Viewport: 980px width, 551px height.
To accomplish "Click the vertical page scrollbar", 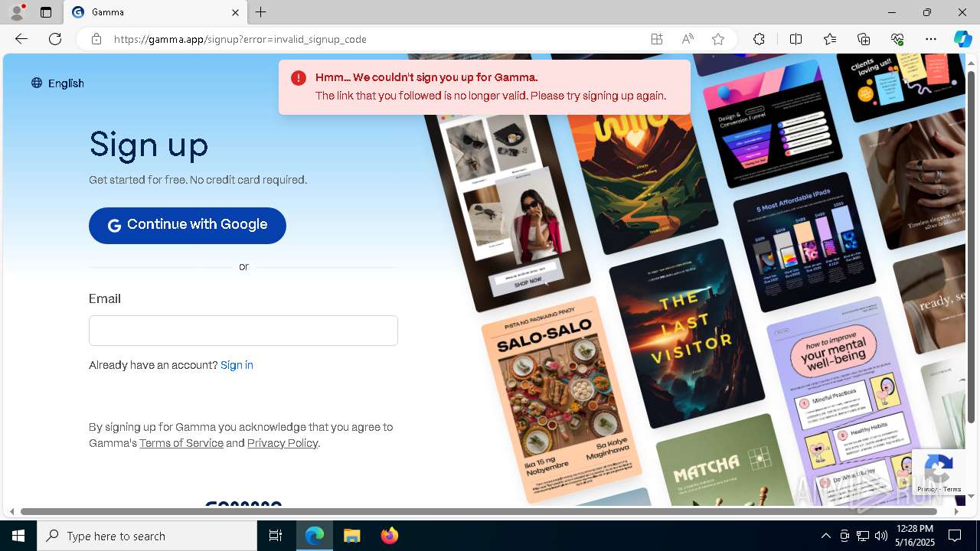I will (x=971, y=246).
